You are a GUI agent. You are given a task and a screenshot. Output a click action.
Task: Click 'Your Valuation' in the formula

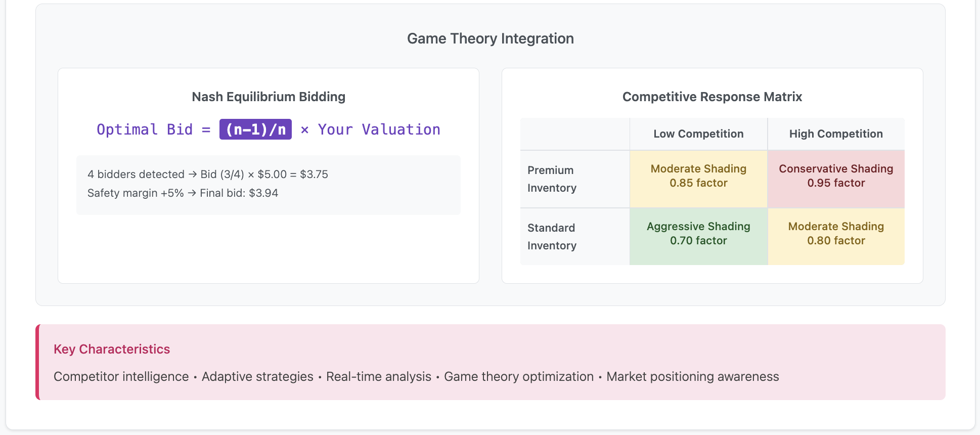click(x=379, y=129)
